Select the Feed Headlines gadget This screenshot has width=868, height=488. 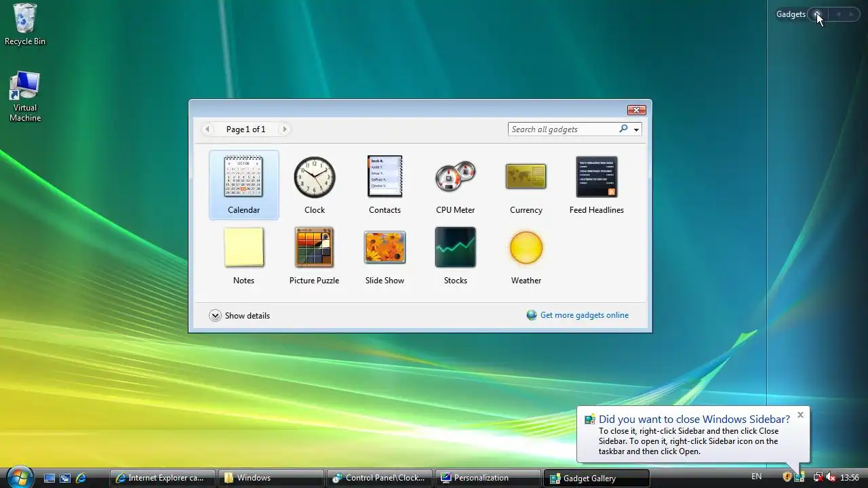click(x=597, y=185)
